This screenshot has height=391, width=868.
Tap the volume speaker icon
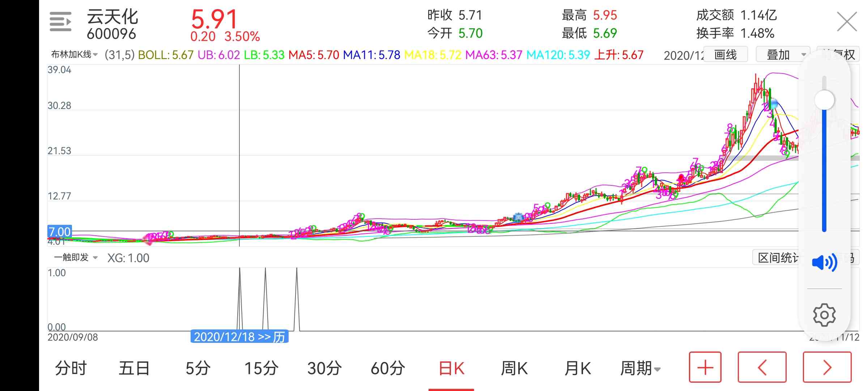click(x=824, y=262)
